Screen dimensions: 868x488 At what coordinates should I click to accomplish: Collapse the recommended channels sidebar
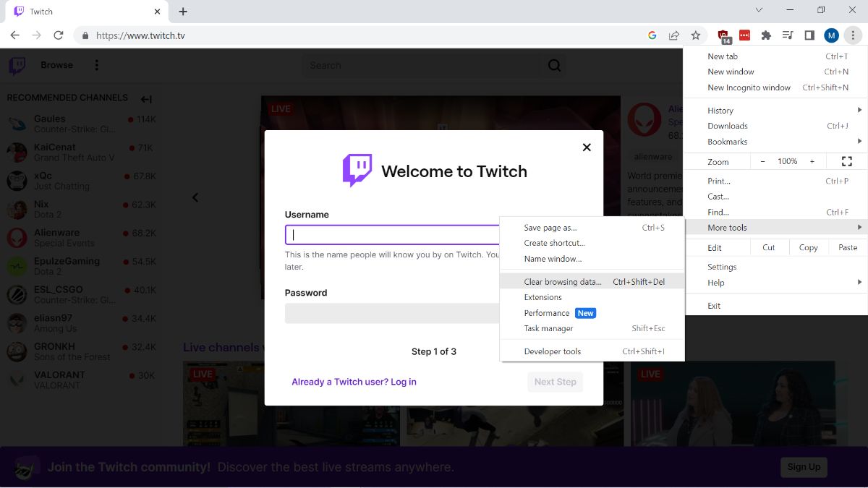146,99
